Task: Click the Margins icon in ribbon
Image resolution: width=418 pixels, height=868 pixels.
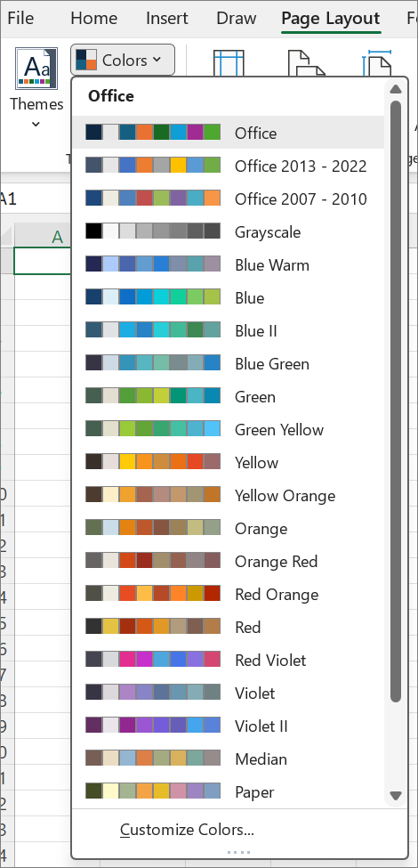Action: pyautogui.click(x=229, y=62)
